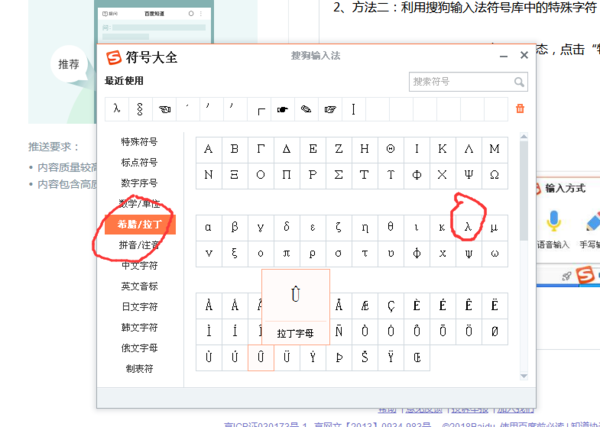Viewport: 600px width, 427px height.
Task: Clear recent symbols with trash icon
Action: [x=520, y=109]
